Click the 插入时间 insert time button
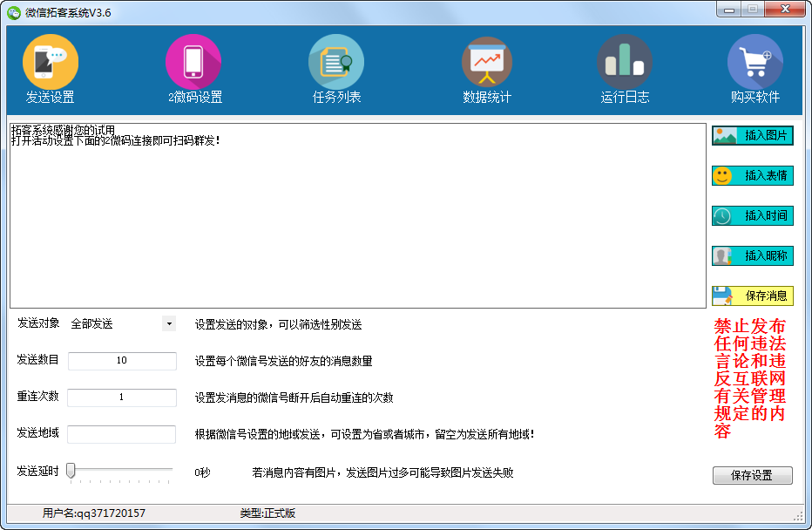Screen dimensions: 812x530 pos(753,215)
